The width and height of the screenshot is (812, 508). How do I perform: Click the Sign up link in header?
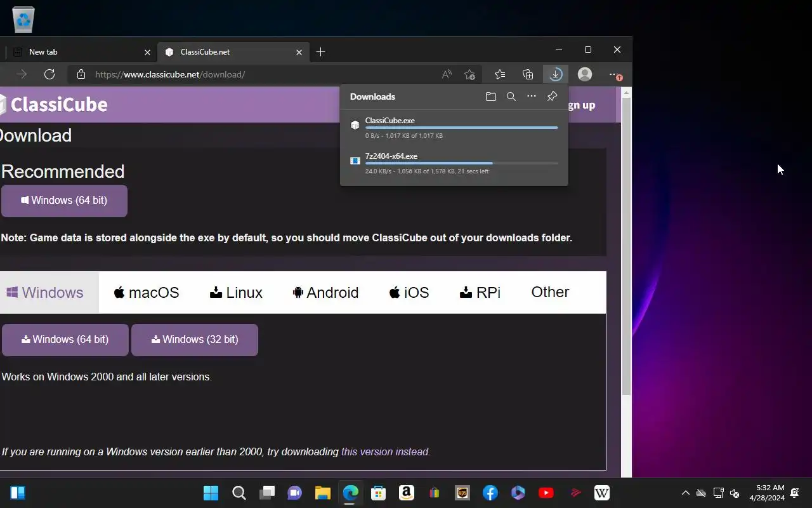(x=582, y=105)
